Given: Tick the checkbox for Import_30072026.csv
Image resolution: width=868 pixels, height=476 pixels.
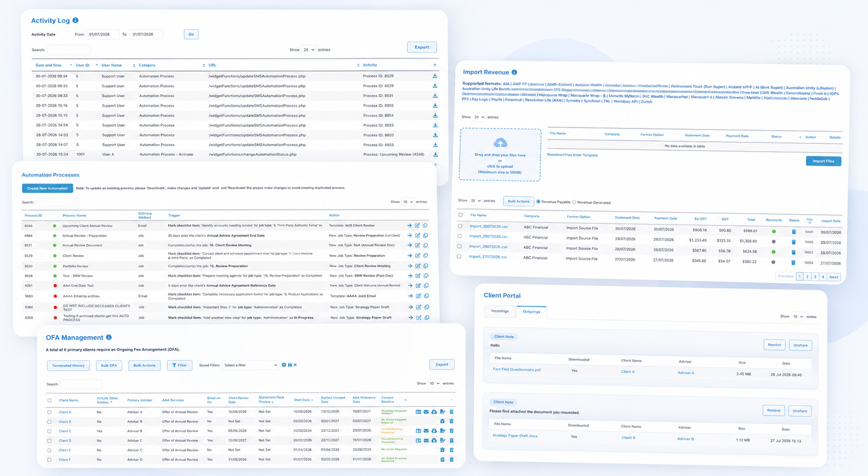Looking at the screenshot, I should (x=460, y=226).
